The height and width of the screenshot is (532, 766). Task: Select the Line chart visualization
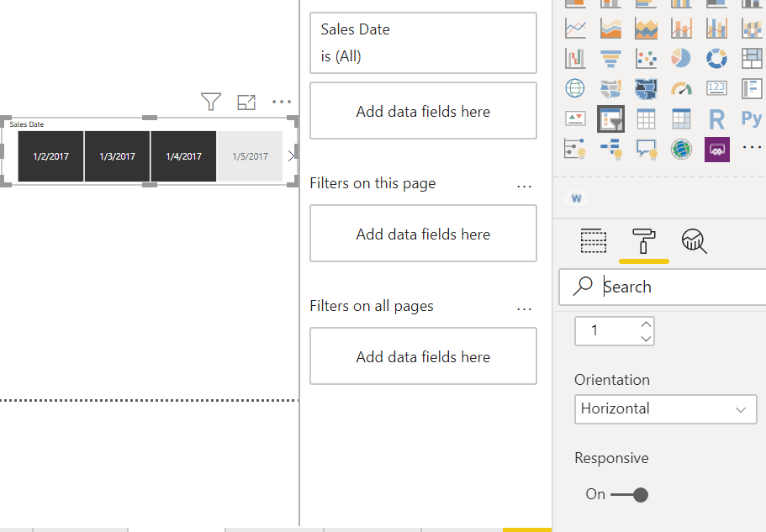tap(575, 29)
